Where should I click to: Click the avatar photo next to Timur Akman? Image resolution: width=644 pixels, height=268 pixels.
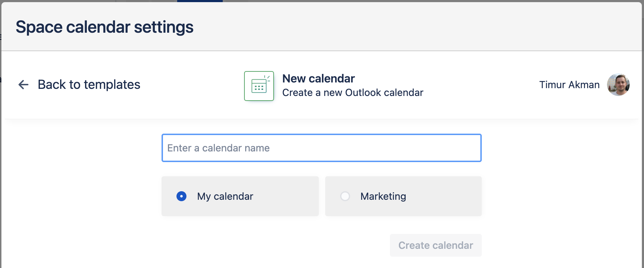pyautogui.click(x=619, y=85)
